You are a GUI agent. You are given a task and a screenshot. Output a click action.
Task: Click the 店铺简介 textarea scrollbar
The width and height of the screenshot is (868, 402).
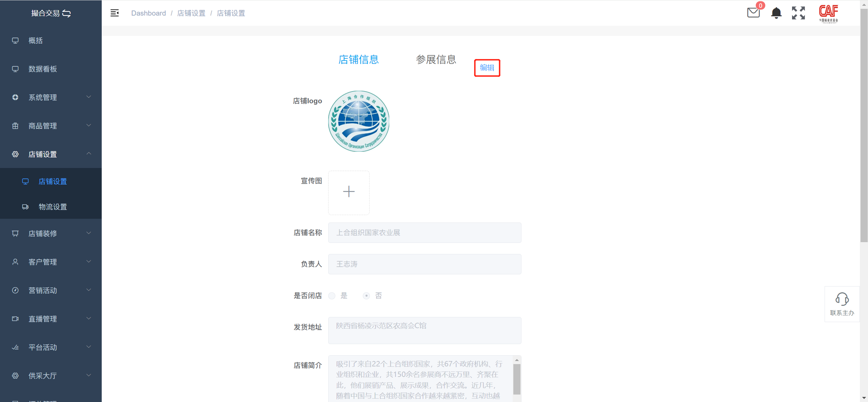(x=517, y=379)
